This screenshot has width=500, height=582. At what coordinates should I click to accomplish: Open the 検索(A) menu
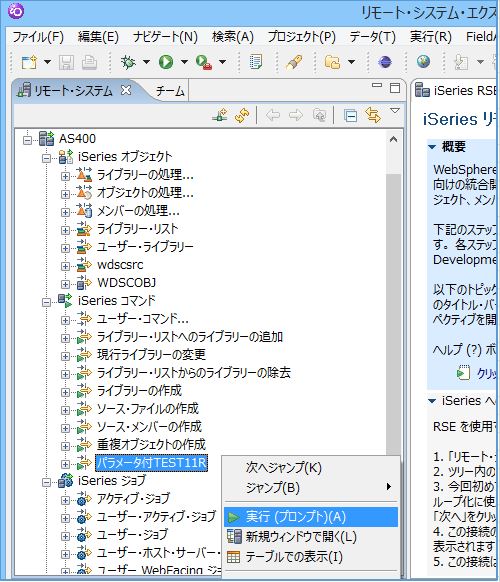[233, 37]
